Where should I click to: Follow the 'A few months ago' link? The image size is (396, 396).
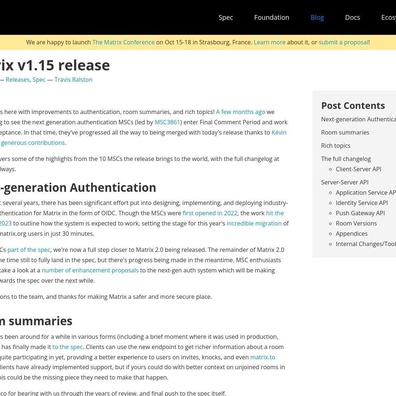click(241, 112)
